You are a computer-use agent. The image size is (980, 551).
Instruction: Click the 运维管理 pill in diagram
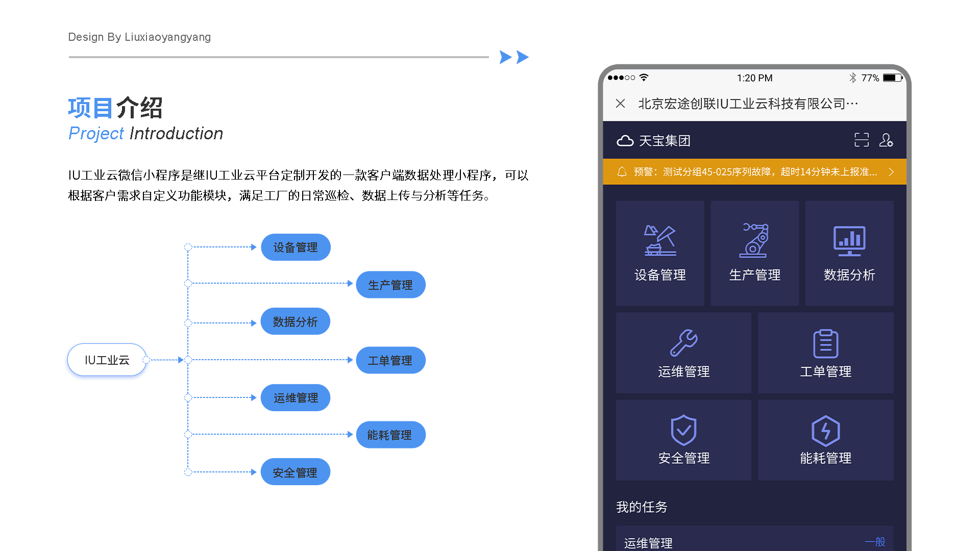(296, 397)
